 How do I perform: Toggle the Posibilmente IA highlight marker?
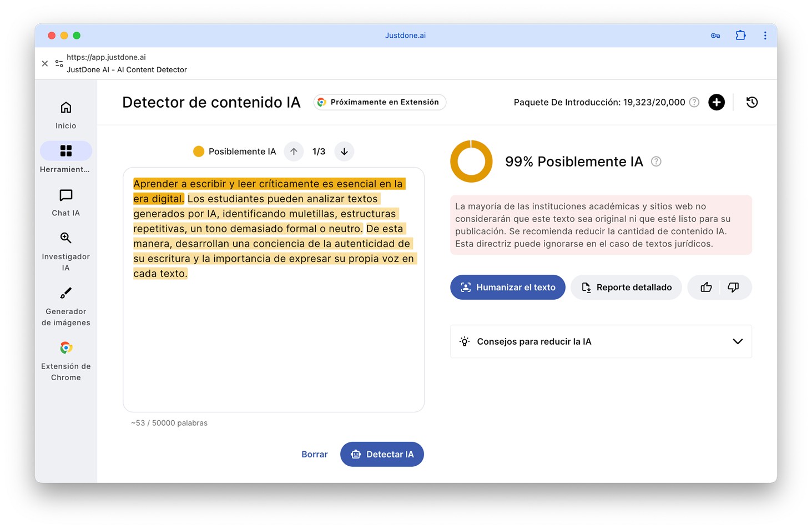(x=199, y=151)
